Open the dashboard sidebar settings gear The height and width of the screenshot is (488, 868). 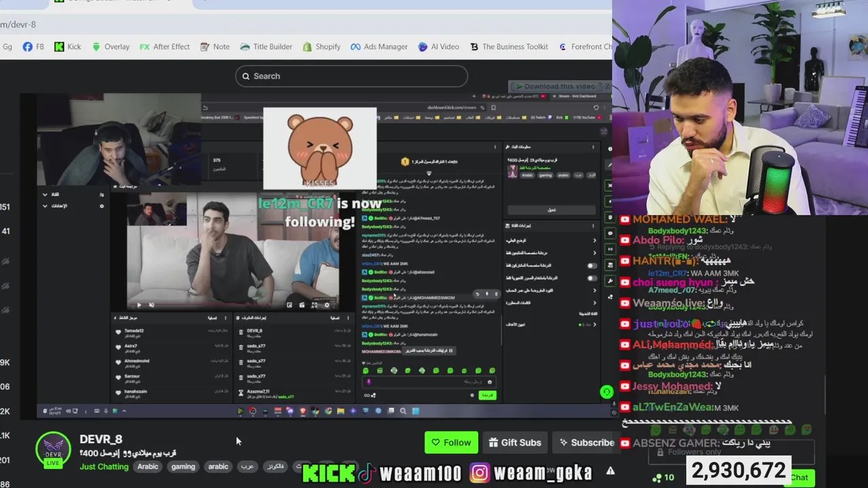point(102,206)
